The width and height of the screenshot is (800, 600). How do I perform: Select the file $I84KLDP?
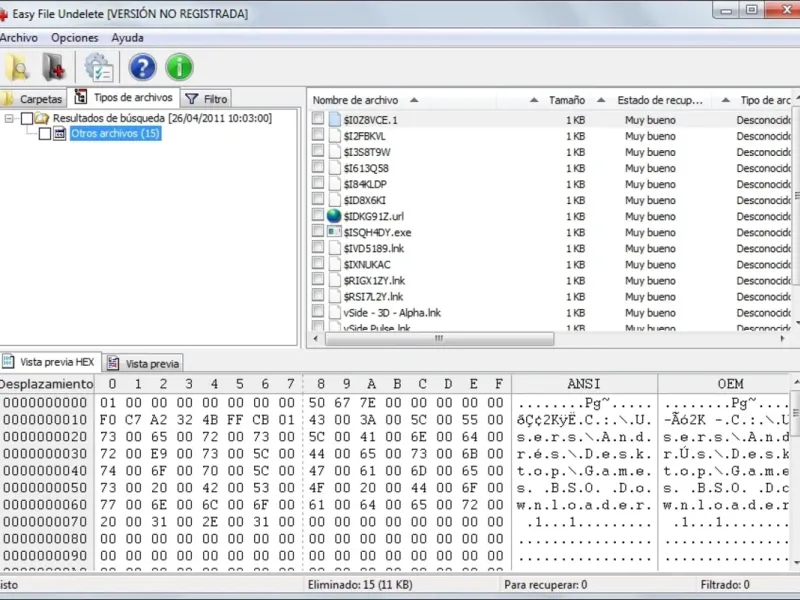click(365, 184)
